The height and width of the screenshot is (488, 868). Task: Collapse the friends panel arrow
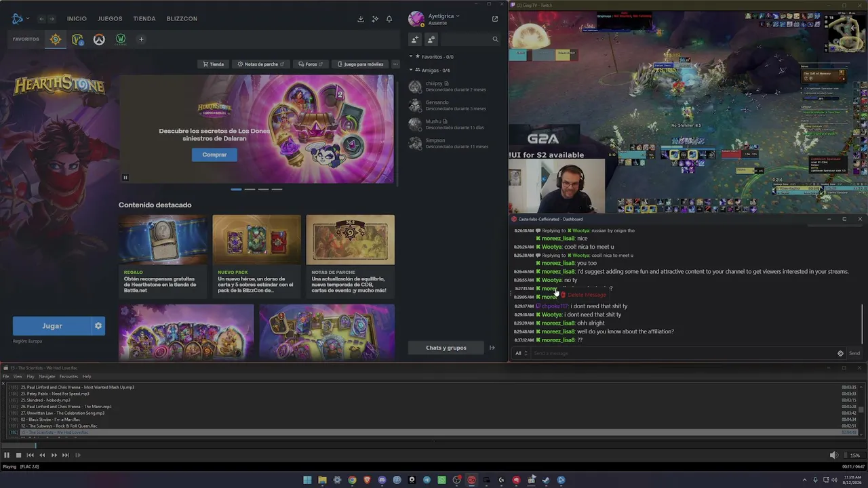pos(492,348)
